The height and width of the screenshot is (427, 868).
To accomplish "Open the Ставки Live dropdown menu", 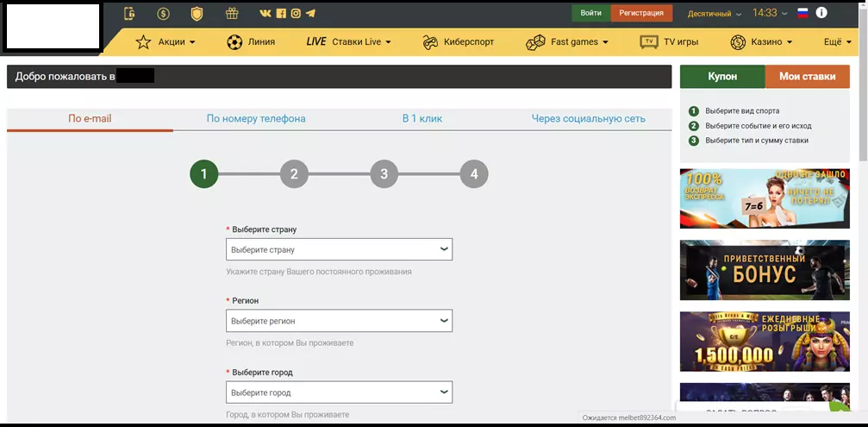I will [x=361, y=42].
